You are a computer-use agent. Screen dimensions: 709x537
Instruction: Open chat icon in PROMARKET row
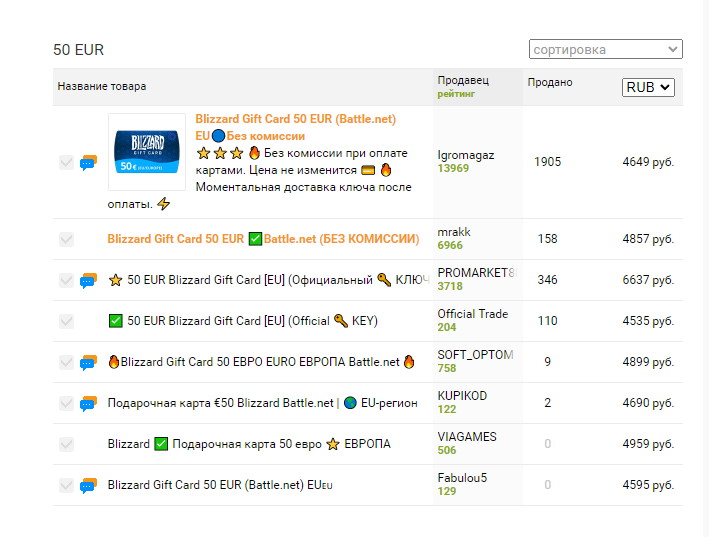point(88,280)
